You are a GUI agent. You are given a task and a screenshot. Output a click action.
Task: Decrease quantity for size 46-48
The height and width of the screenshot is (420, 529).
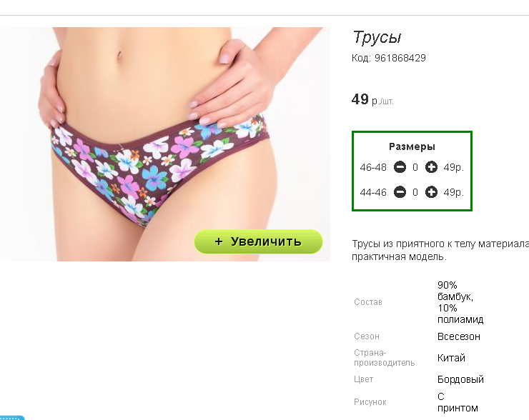click(x=400, y=167)
